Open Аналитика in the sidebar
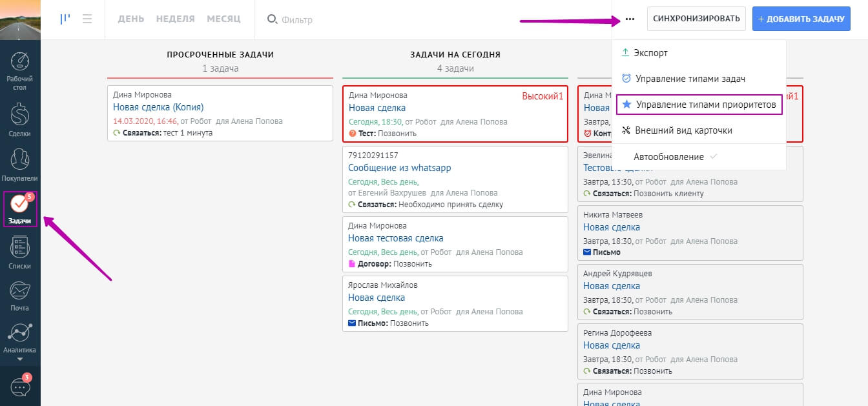The width and height of the screenshot is (868, 406). pos(20,337)
